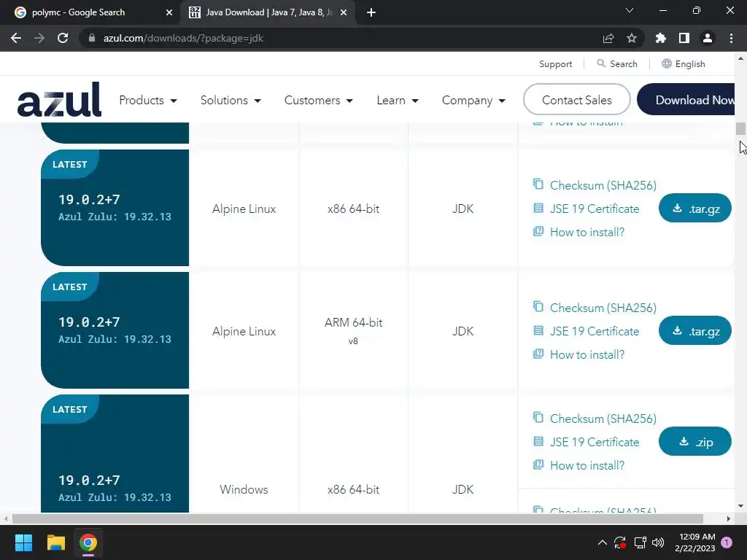Open the tab search chevron
Image resolution: width=747 pixels, height=560 pixels.
point(630,10)
